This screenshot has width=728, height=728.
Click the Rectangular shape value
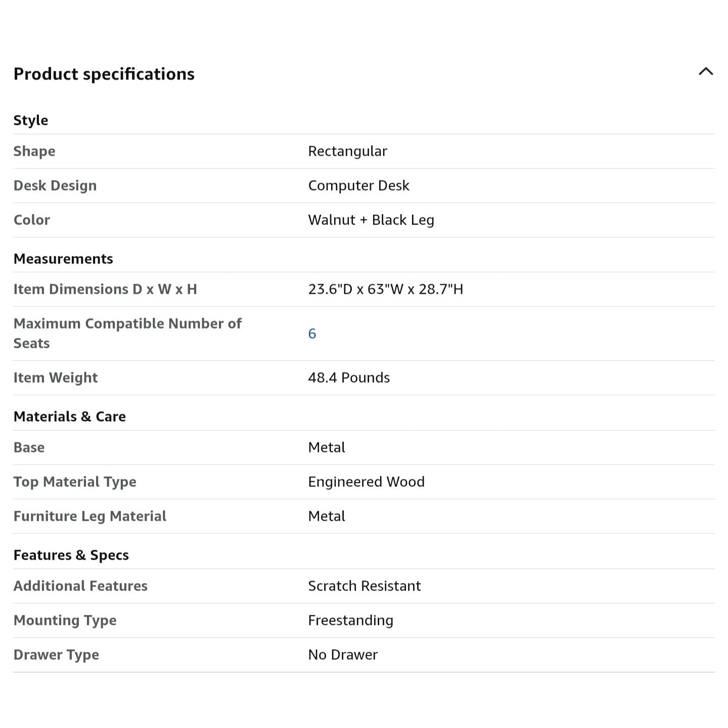tap(348, 151)
